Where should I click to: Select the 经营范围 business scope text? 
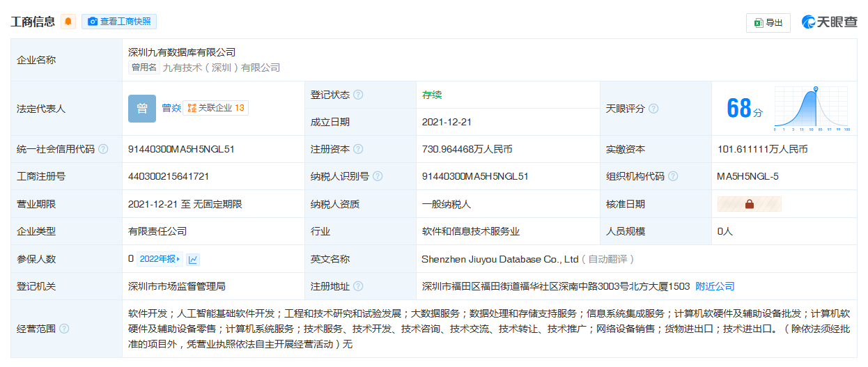tap(489, 329)
